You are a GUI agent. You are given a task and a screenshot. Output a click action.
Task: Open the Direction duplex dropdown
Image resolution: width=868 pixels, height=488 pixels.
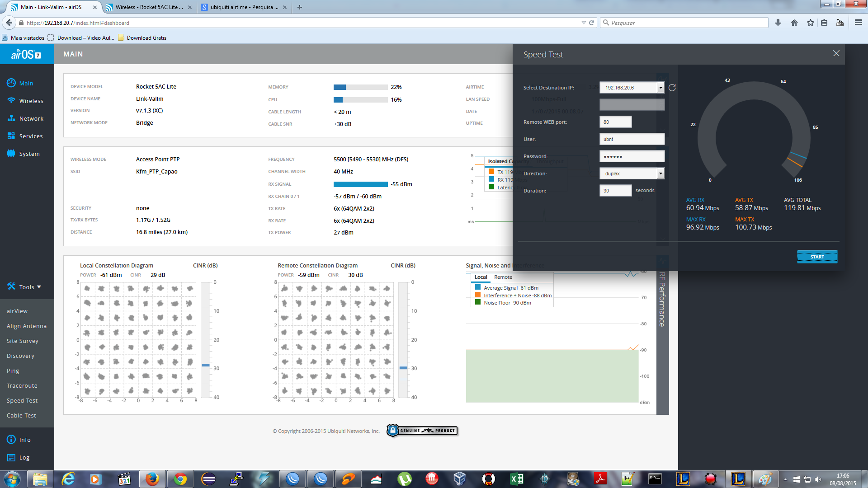coord(660,174)
